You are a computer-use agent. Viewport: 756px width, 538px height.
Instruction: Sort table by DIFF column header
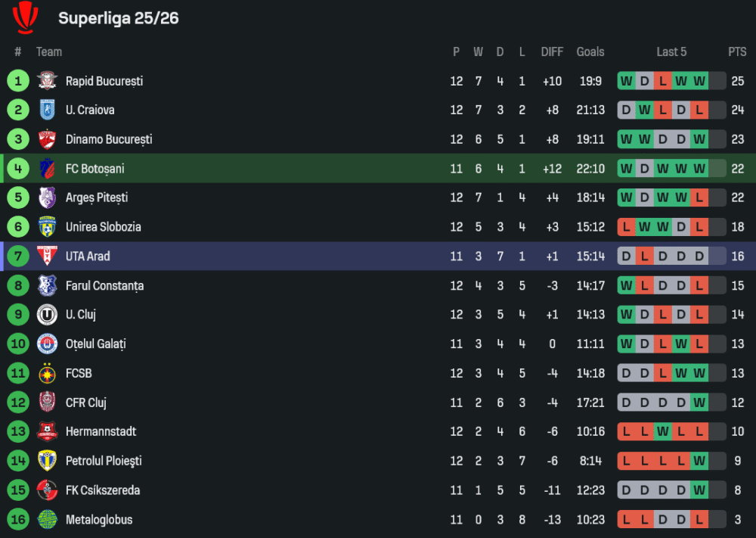(x=552, y=51)
